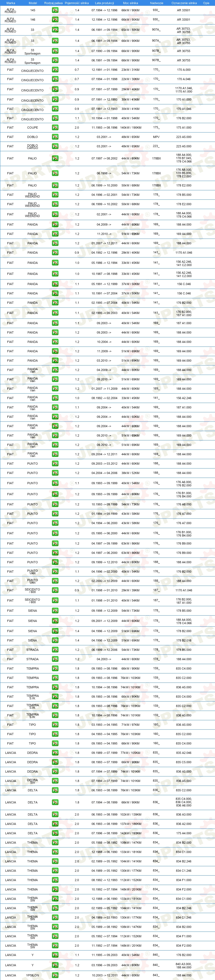Screen dimensions: 215x980
Task: Select the power value "140kW / 190KM"
Action: click(130, 128)
